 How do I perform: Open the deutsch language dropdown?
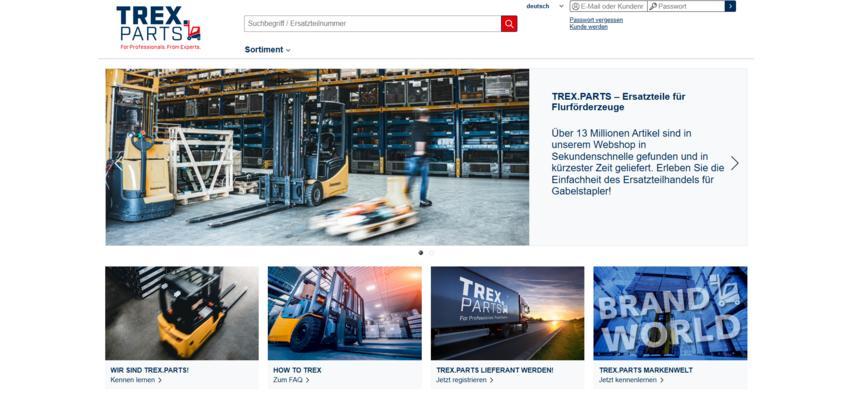click(x=545, y=6)
